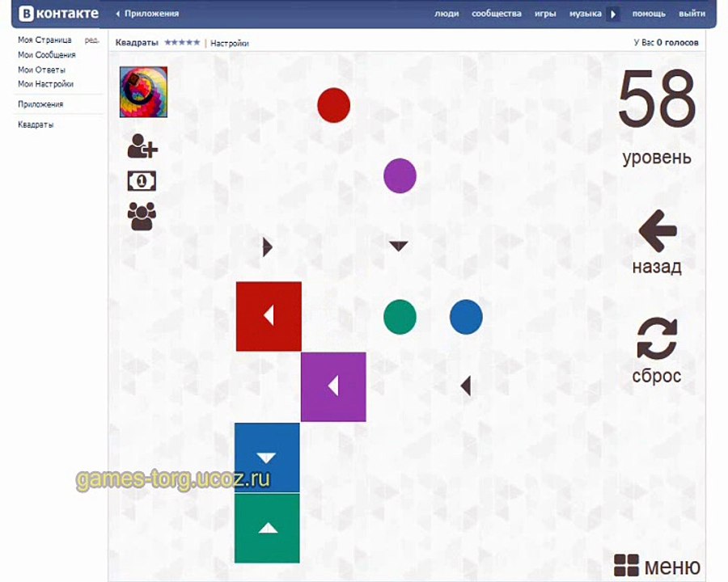This screenshot has height=582, width=728.
Task: Open the group of friends icon
Action: click(142, 217)
